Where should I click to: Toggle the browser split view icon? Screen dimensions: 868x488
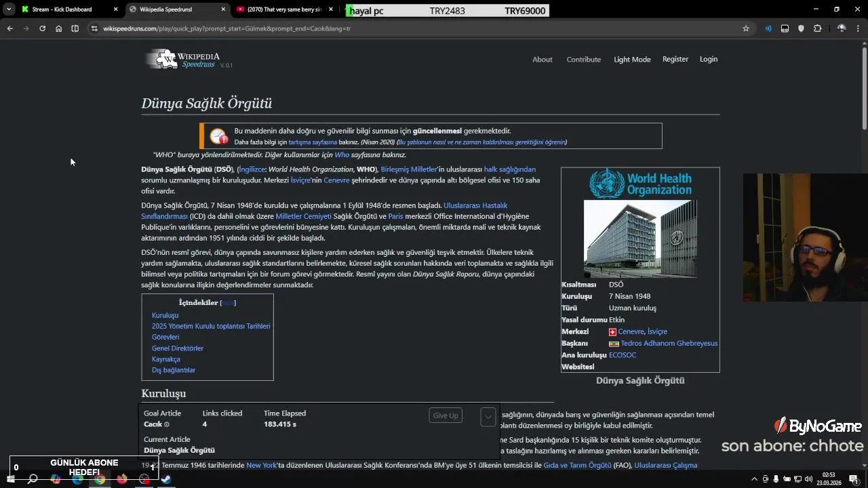[75, 28]
